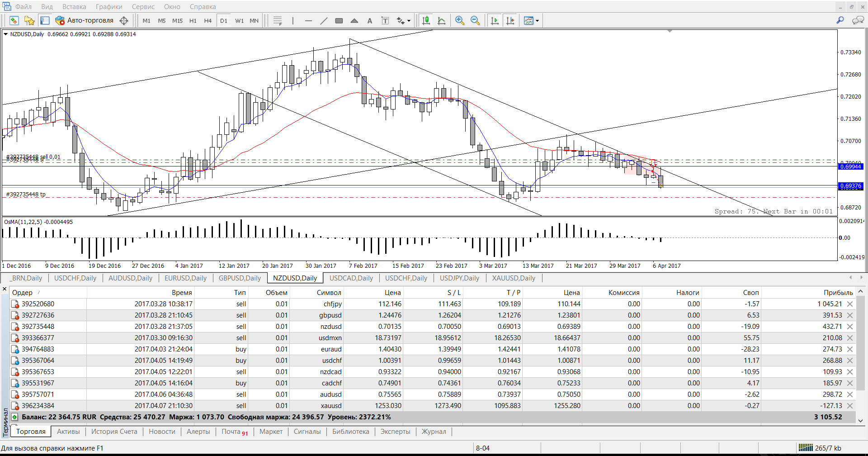Viewport: 868px width, 456px height.
Task: Close the Terminal panel with X
Action: (5, 289)
